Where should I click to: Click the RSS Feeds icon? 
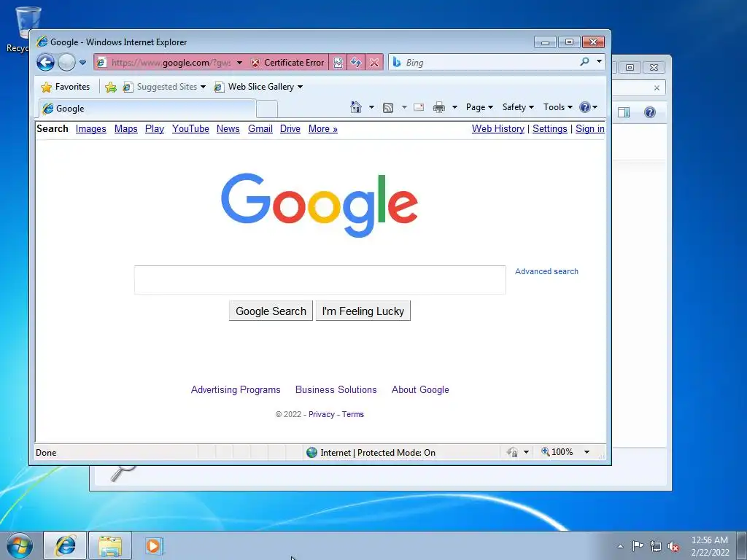pyautogui.click(x=388, y=108)
